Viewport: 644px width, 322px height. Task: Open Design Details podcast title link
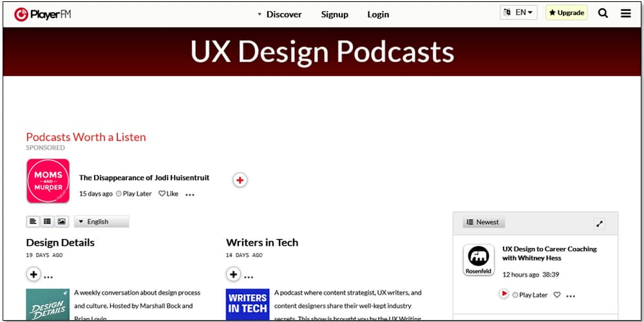60,243
